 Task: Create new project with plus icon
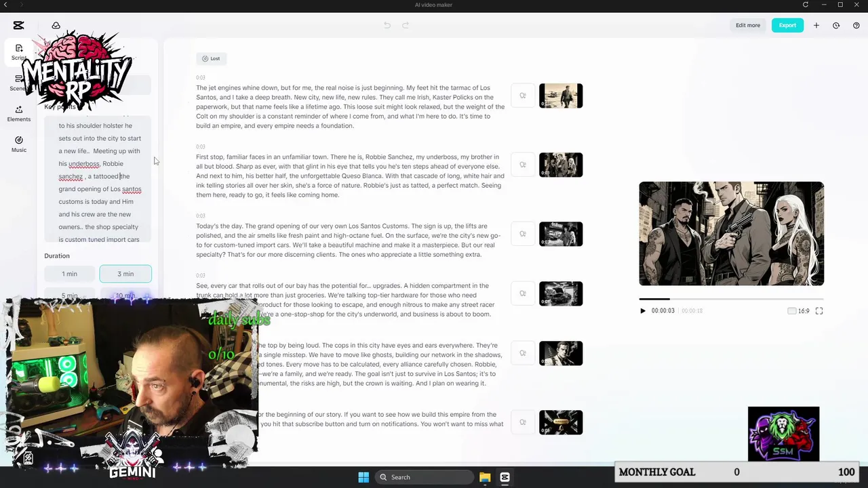coord(816,25)
